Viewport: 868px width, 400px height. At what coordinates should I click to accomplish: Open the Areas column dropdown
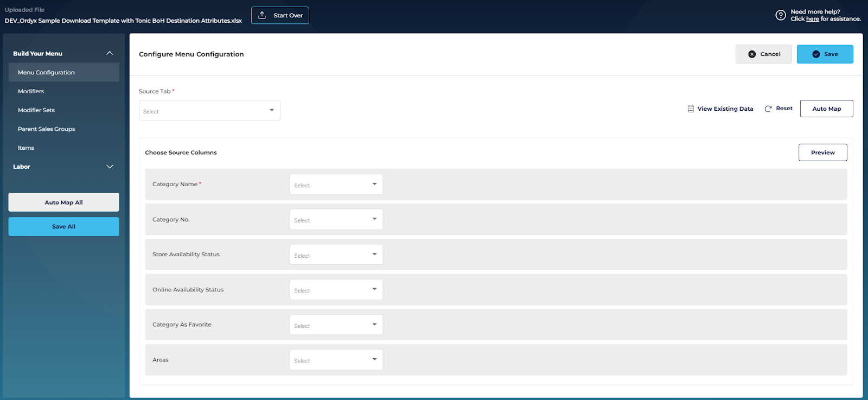pos(336,360)
